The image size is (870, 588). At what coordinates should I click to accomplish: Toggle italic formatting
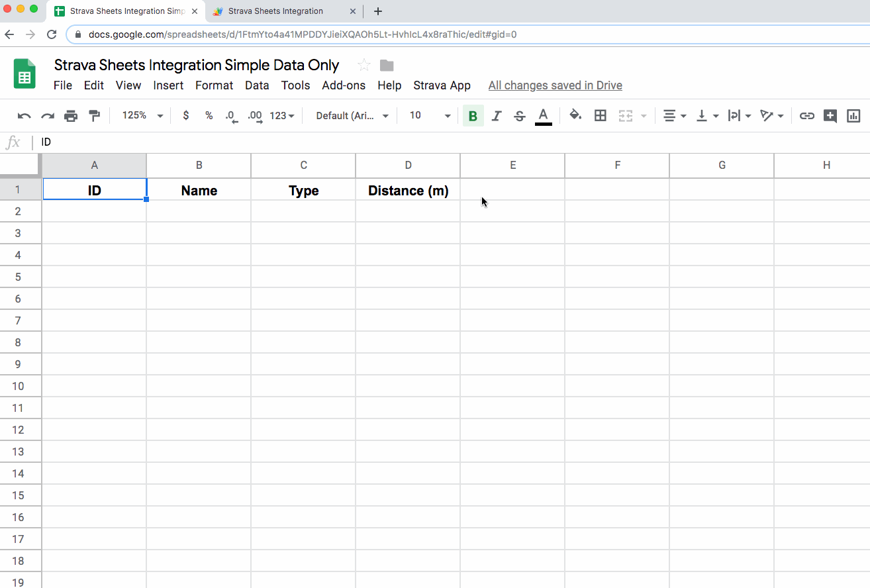[496, 115]
